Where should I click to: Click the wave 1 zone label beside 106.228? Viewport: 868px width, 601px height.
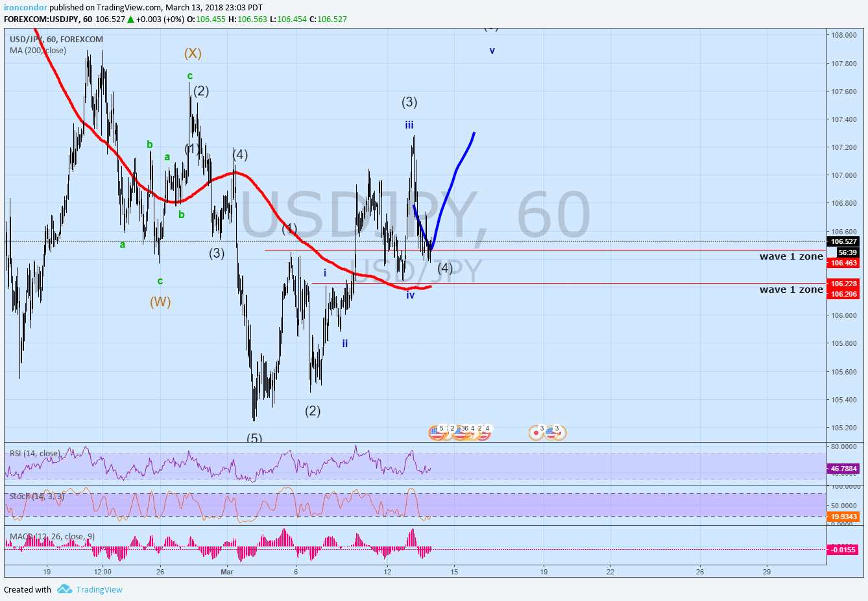coord(791,289)
